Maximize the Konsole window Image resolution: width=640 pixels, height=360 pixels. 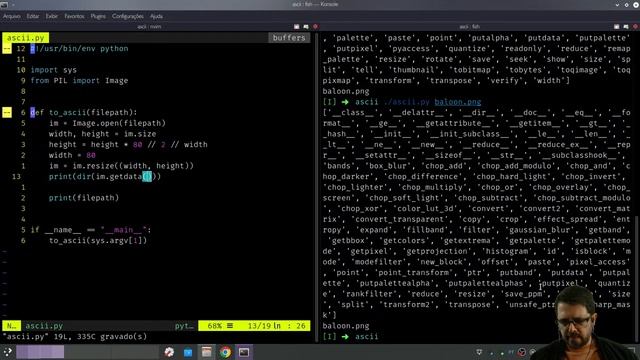(627, 4)
